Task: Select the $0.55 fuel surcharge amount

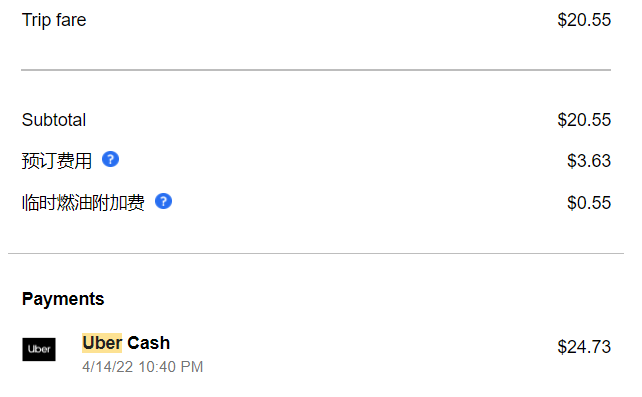Action: point(589,203)
